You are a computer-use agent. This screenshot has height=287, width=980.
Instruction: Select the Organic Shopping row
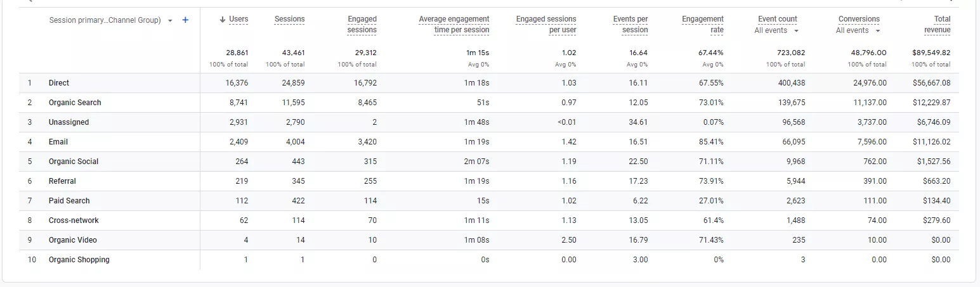(x=489, y=260)
